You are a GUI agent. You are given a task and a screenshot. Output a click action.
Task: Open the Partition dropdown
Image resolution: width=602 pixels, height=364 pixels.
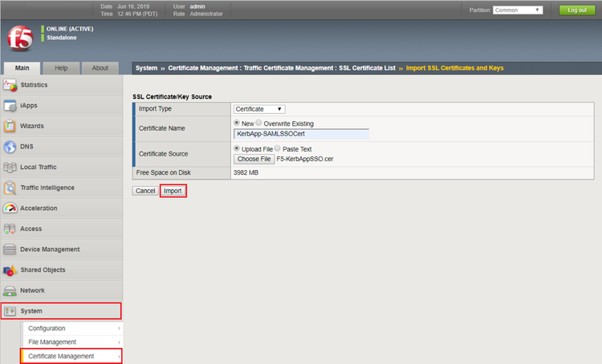(518, 10)
